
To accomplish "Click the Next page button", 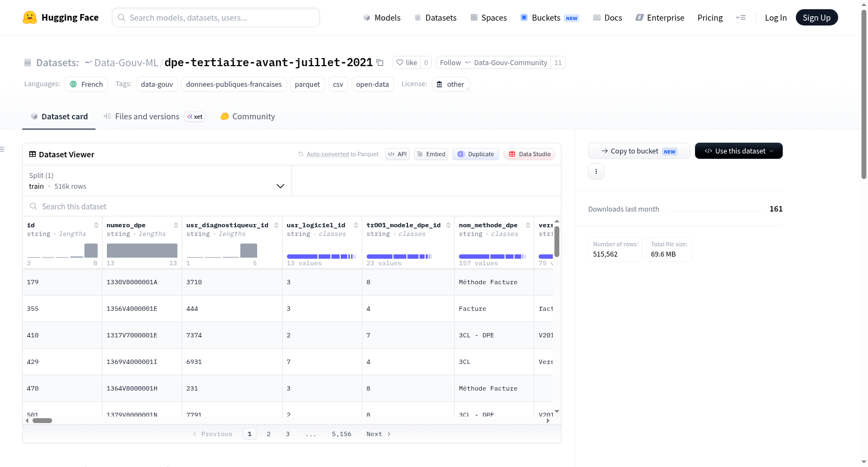I will (378, 434).
